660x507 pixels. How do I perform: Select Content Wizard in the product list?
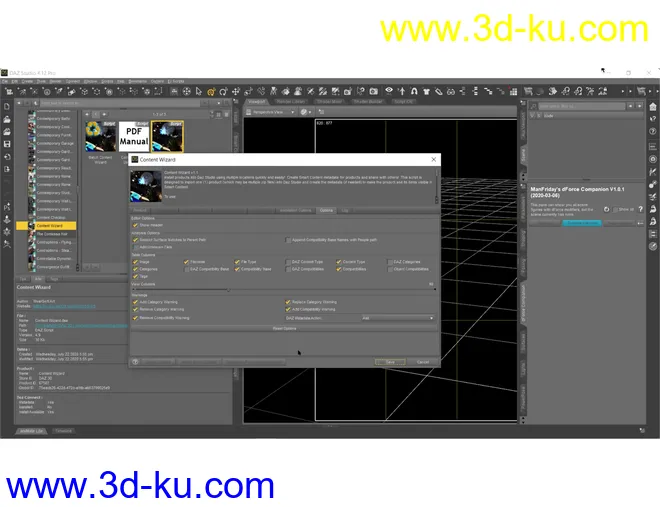pos(50,226)
